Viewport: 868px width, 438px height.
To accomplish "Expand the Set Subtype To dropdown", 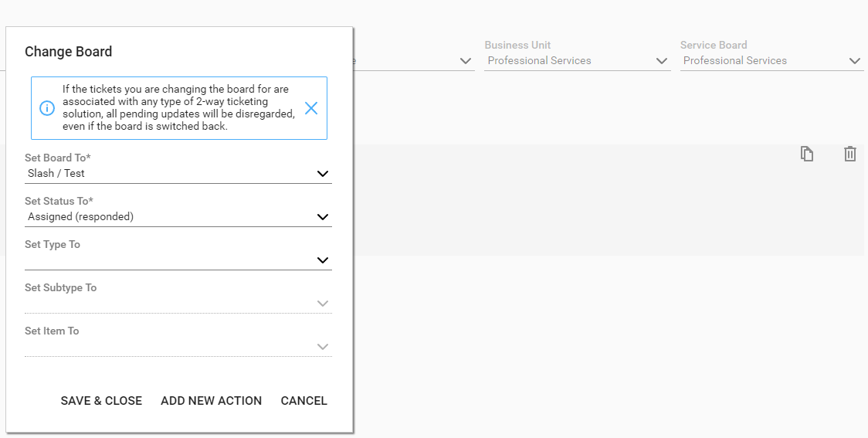I will tap(322, 304).
